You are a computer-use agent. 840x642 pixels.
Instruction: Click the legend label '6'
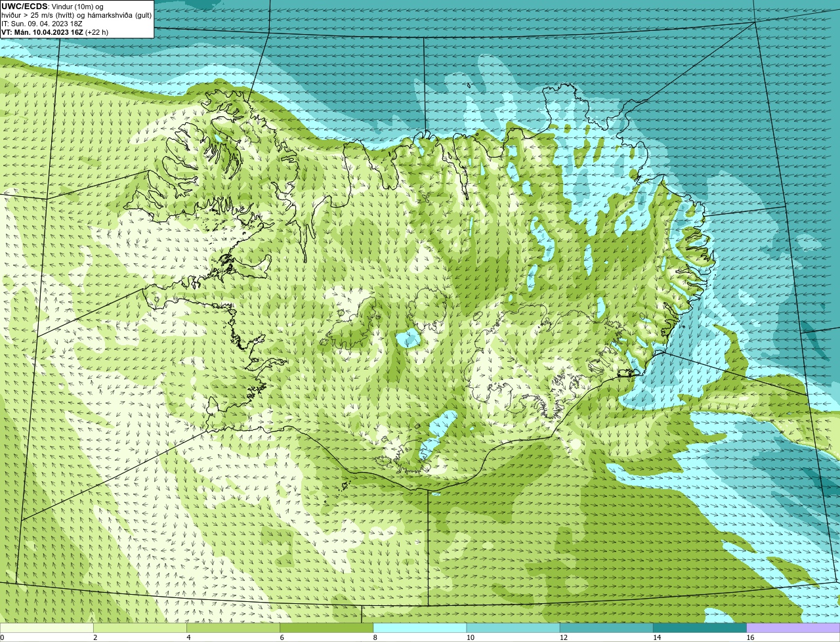[x=282, y=637]
